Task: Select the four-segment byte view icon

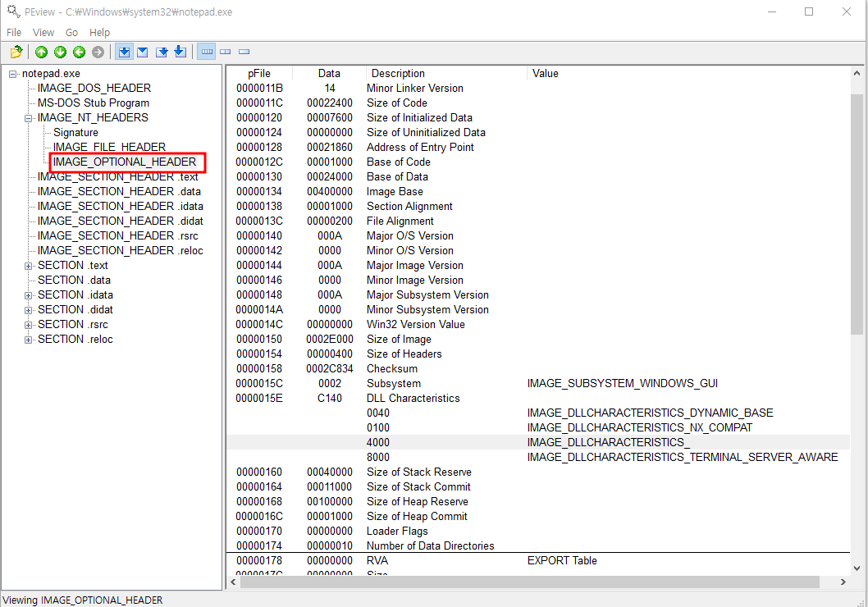Action: tap(207, 52)
